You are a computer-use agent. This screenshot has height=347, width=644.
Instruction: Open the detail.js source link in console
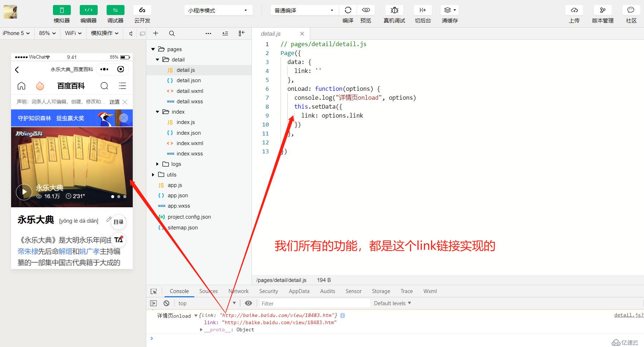tap(629, 315)
